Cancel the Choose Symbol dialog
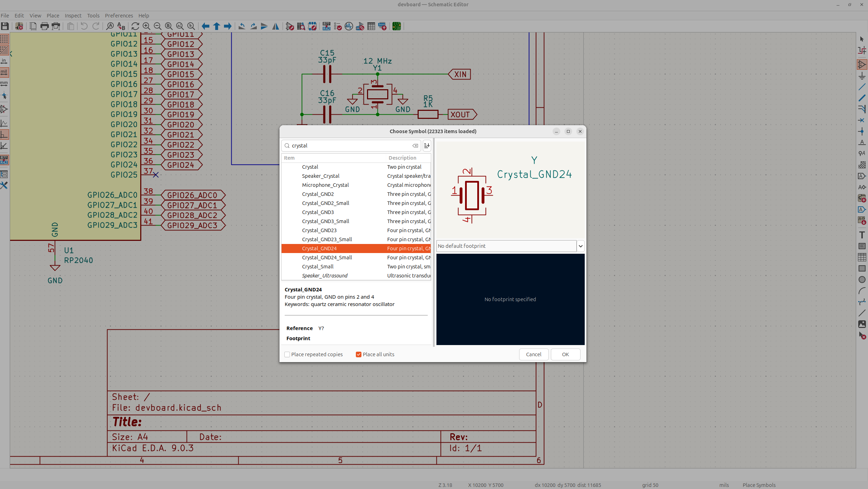Viewport: 868px width, 489px height. click(533, 354)
